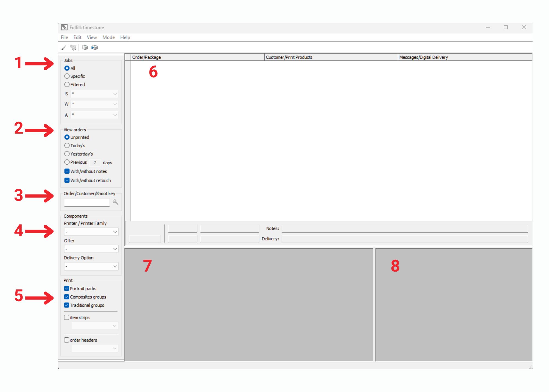Click the Delivery text field

point(405,239)
